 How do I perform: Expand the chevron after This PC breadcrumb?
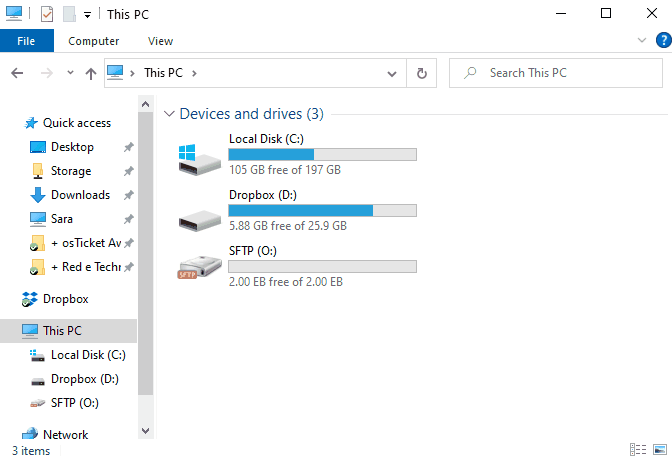[194, 73]
